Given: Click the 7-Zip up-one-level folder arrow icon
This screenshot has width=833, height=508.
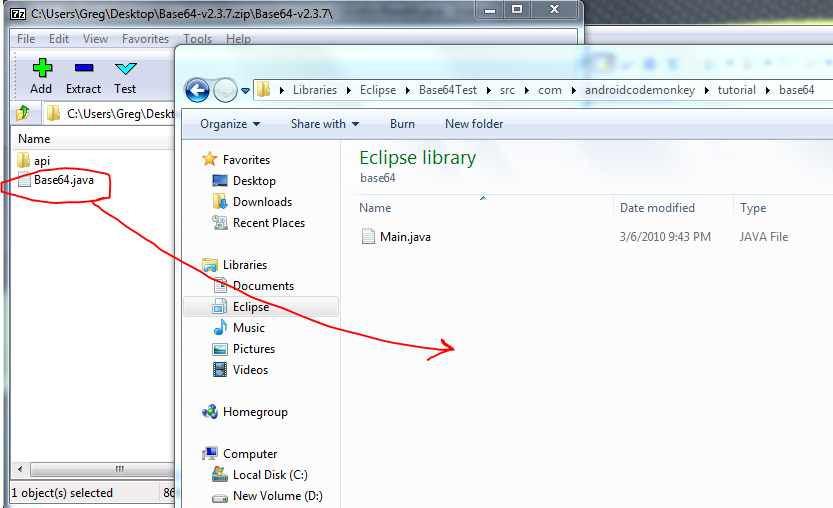Looking at the screenshot, I should coord(23,113).
